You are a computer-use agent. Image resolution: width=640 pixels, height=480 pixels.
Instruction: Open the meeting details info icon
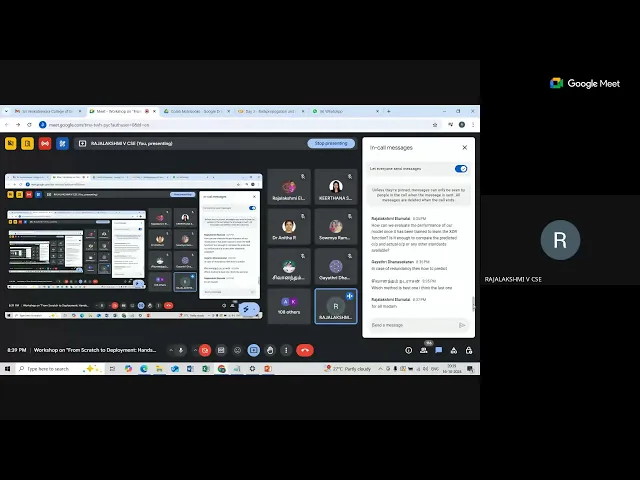click(408, 350)
